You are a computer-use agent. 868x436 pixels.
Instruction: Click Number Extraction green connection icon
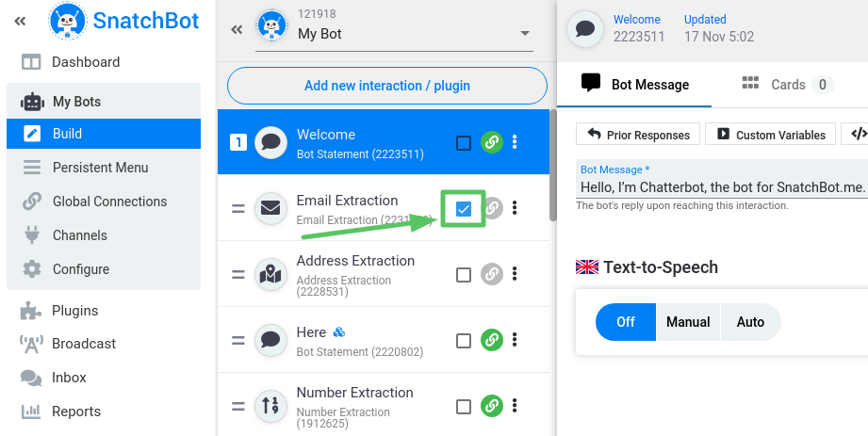[x=492, y=406]
